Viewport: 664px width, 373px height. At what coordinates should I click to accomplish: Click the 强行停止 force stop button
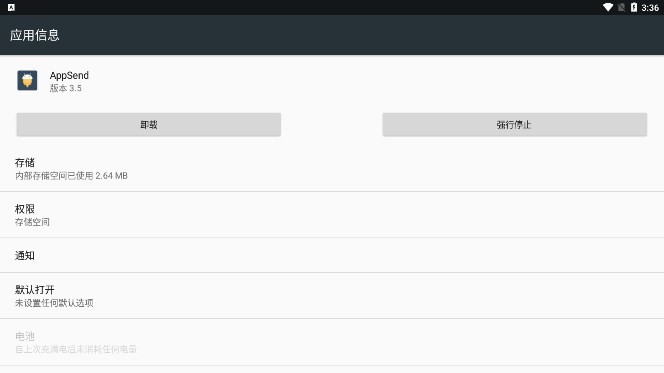(515, 124)
